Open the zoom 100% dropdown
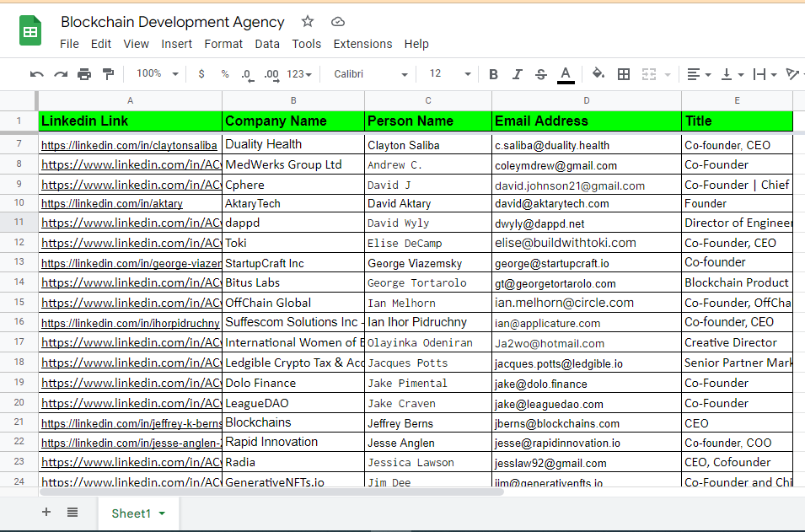 [157, 74]
